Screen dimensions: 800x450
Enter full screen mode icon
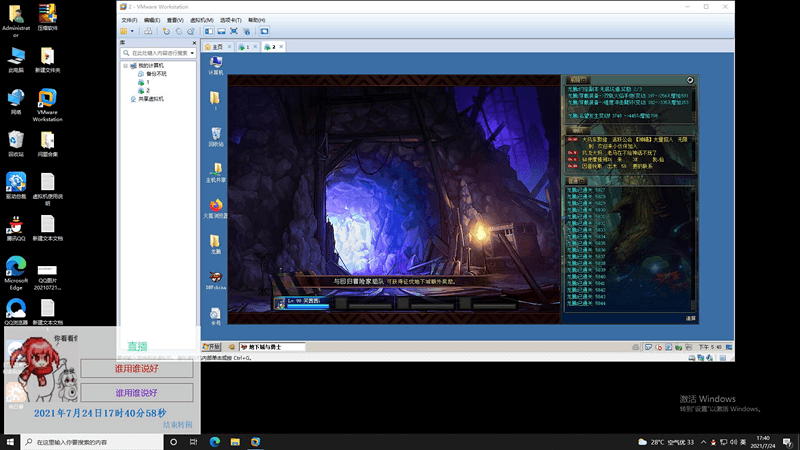pos(234,31)
